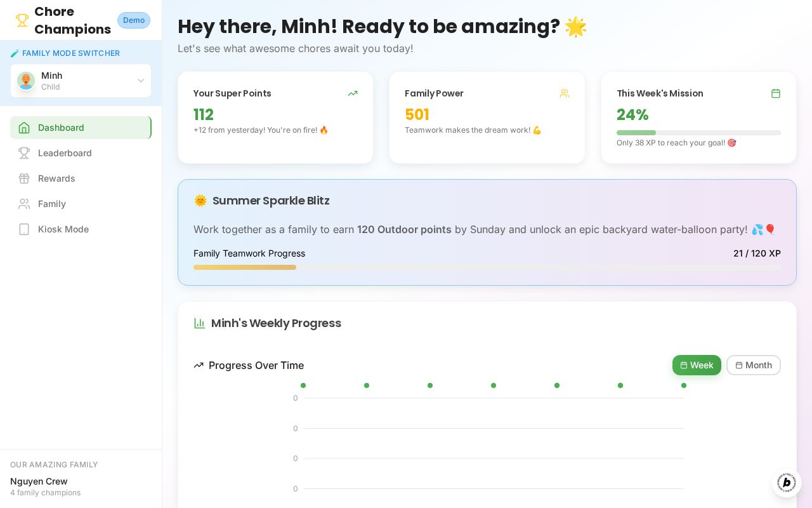The width and height of the screenshot is (812, 508).
Task: Click the bar chart icon by Weekly Progress
Action: pyautogui.click(x=200, y=323)
